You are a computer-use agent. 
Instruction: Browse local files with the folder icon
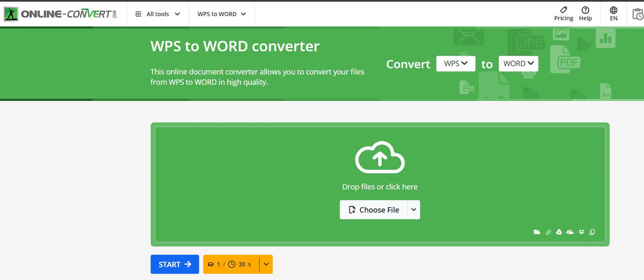(537, 232)
